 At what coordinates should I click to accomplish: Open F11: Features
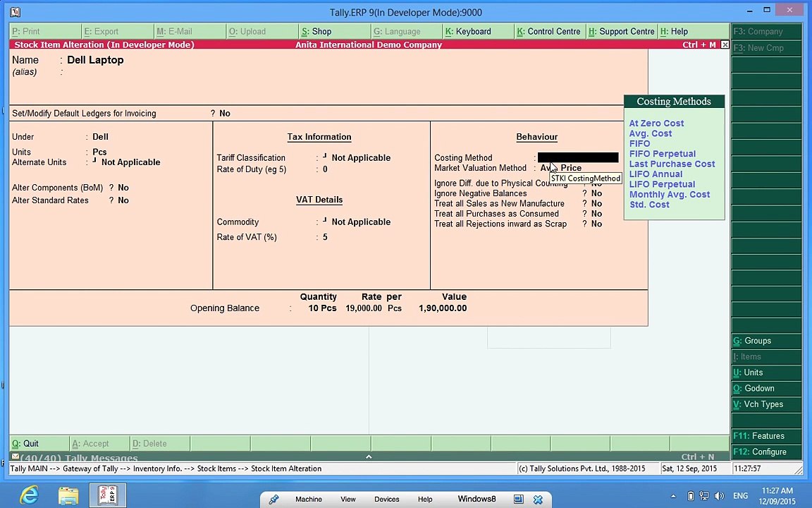pyautogui.click(x=766, y=436)
